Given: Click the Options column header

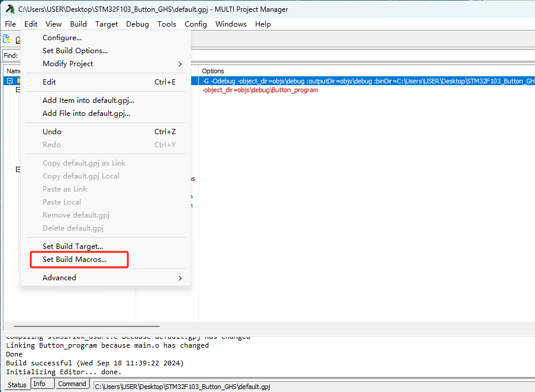Looking at the screenshot, I should tap(213, 71).
